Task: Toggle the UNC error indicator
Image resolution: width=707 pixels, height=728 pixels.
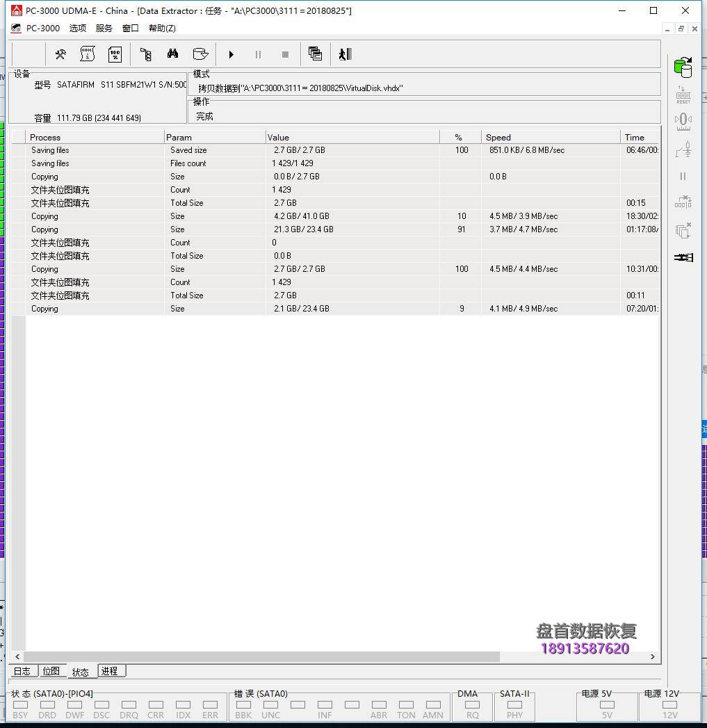Action: tap(270, 706)
